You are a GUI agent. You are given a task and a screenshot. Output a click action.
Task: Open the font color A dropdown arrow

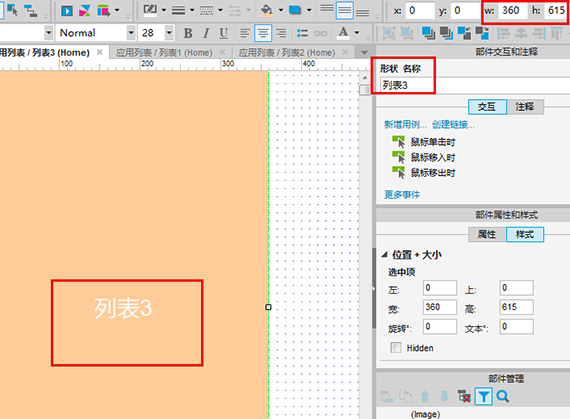[357, 33]
